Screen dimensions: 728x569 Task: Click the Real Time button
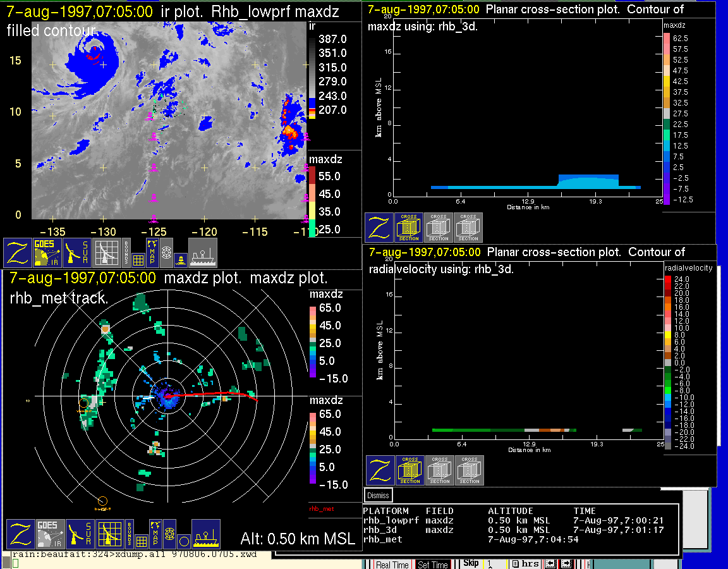[x=392, y=565]
